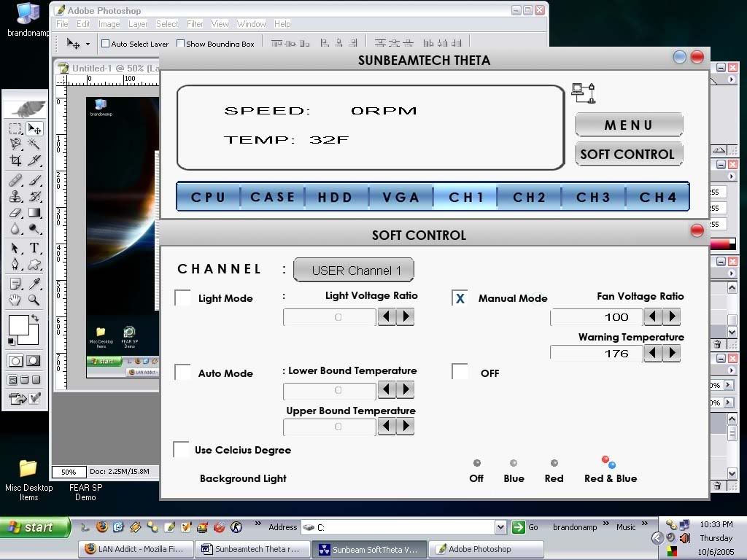The width and height of the screenshot is (747, 560).
Task: Open the Filter menu in Photoshop
Action: (x=195, y=24)
